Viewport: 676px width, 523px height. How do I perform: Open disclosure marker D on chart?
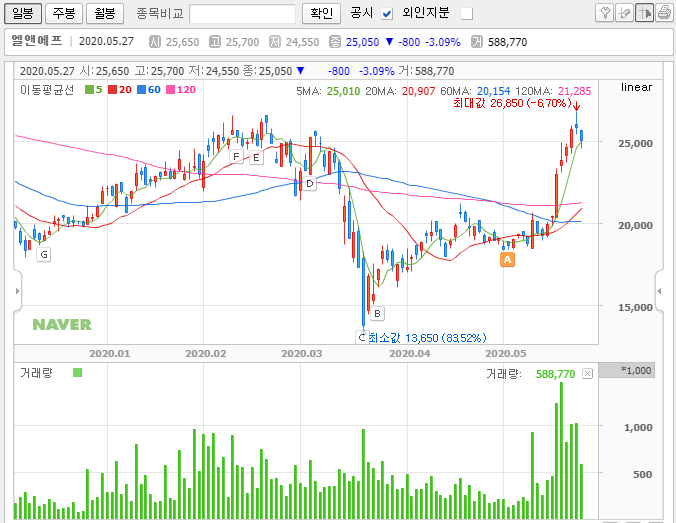coord(309,184)
